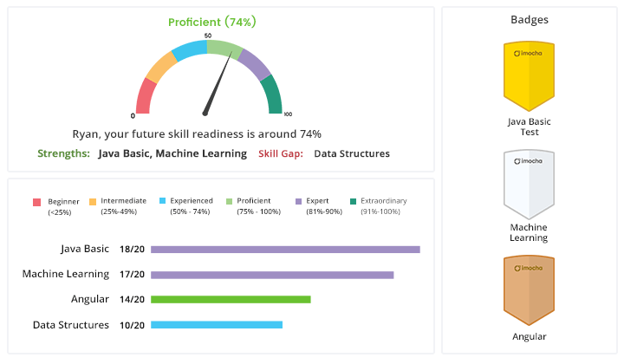
Task: Click the Badges panel heading
Action: point(529,20)
